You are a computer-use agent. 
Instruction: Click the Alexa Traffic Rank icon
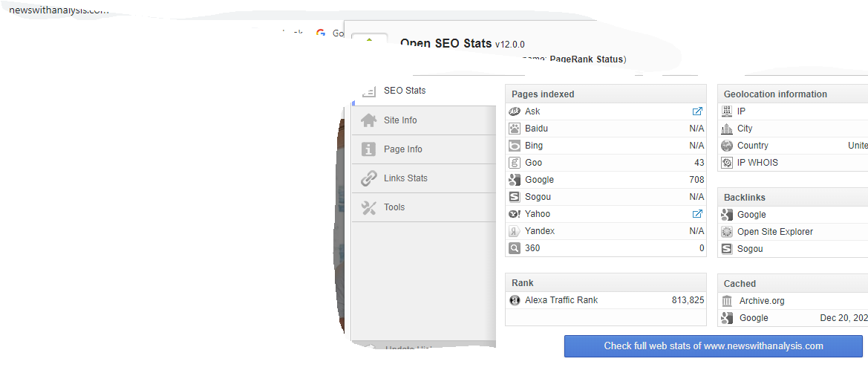pos(515,300)
